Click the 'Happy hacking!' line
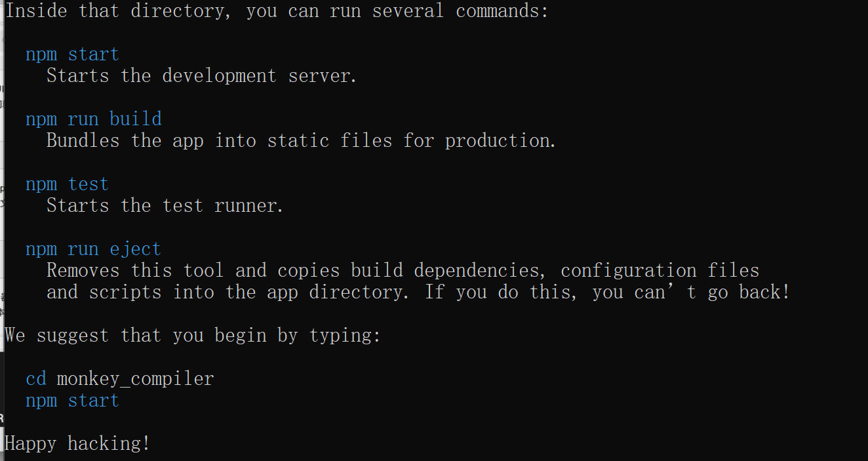Image resolution: width=868 pixels, height=461 pixels. pos(77,444)
